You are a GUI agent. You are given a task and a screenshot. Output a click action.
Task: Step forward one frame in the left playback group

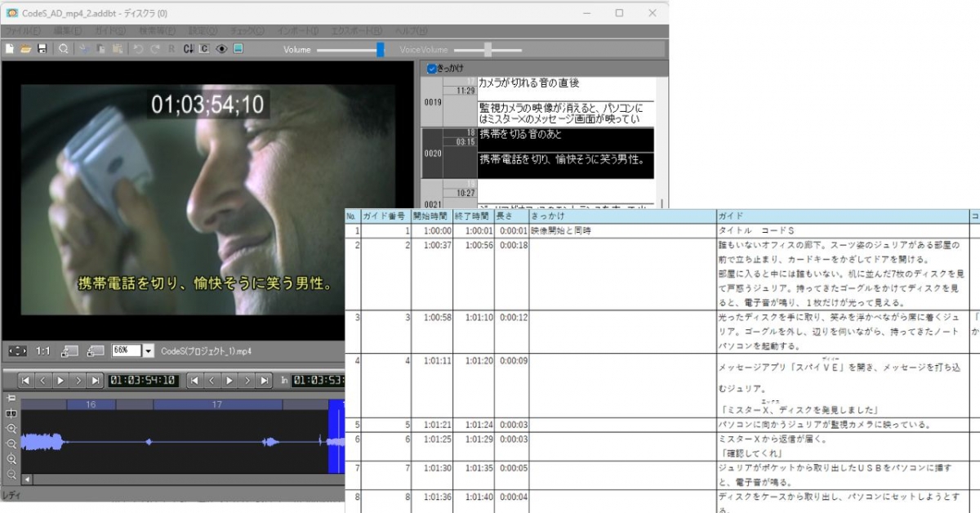tap(78, 380)
